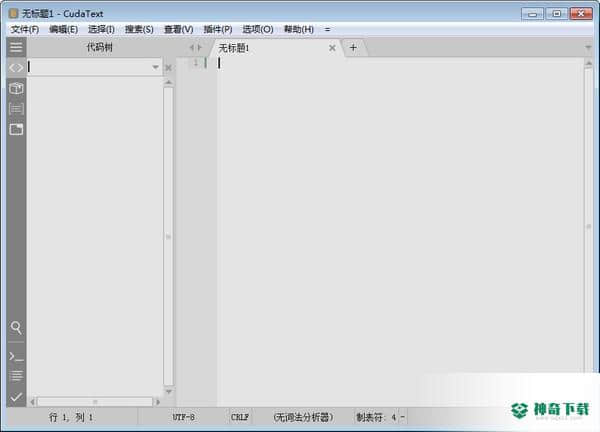Open the Snippets panel sidebar icon

[x=16, y=109]
